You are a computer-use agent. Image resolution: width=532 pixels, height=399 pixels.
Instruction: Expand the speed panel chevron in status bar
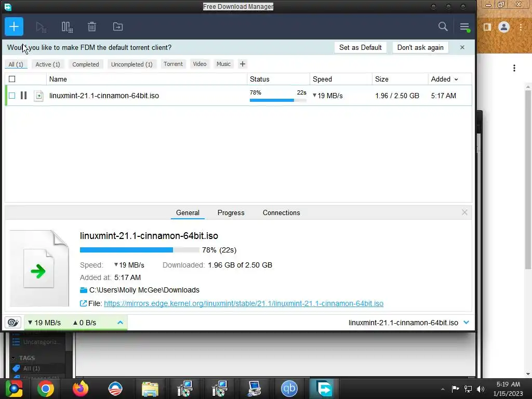coord(120,322)
